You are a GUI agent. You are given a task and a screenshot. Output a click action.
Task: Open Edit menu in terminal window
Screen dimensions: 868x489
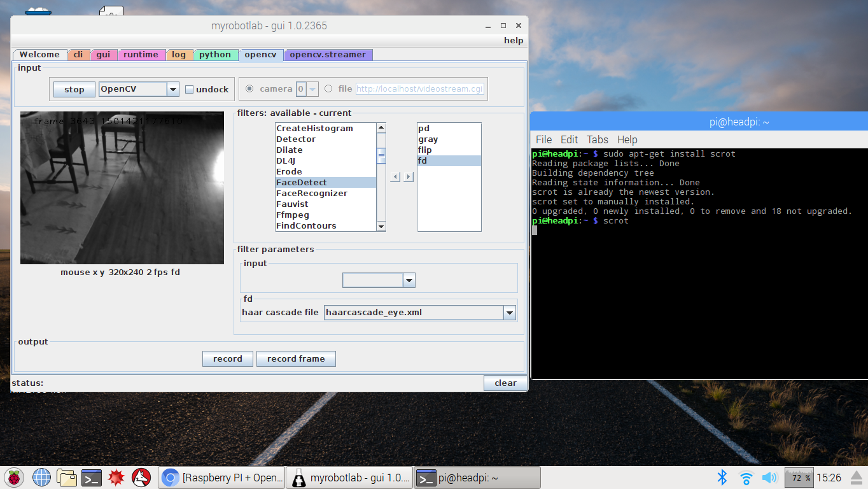[x=569, y=139]
